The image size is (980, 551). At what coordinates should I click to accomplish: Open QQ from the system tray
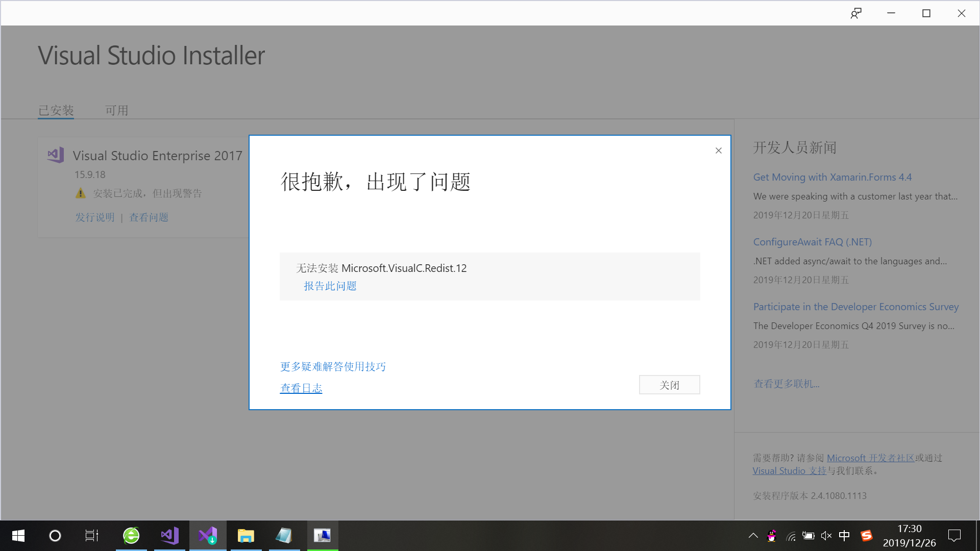pos(772,535)
